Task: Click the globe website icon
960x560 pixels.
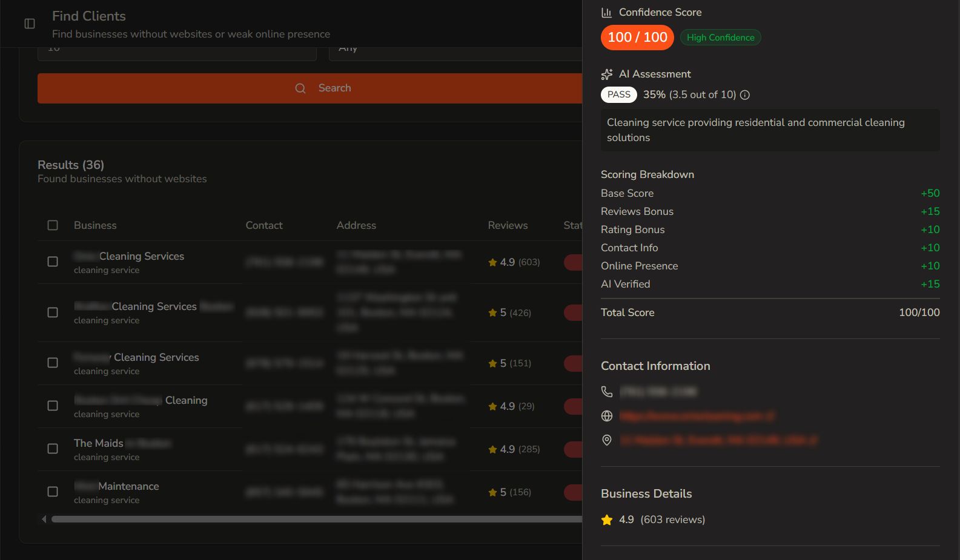Action: (607, 416)
